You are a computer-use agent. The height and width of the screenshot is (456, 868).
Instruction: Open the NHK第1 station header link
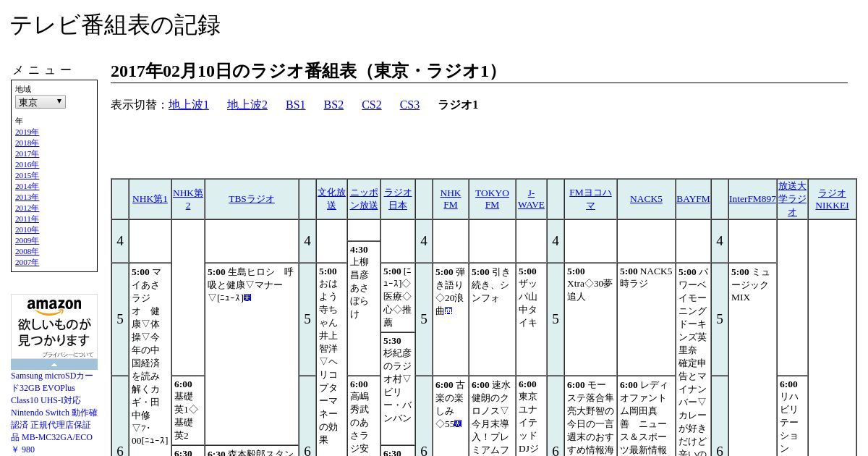[x=150, y=199]
